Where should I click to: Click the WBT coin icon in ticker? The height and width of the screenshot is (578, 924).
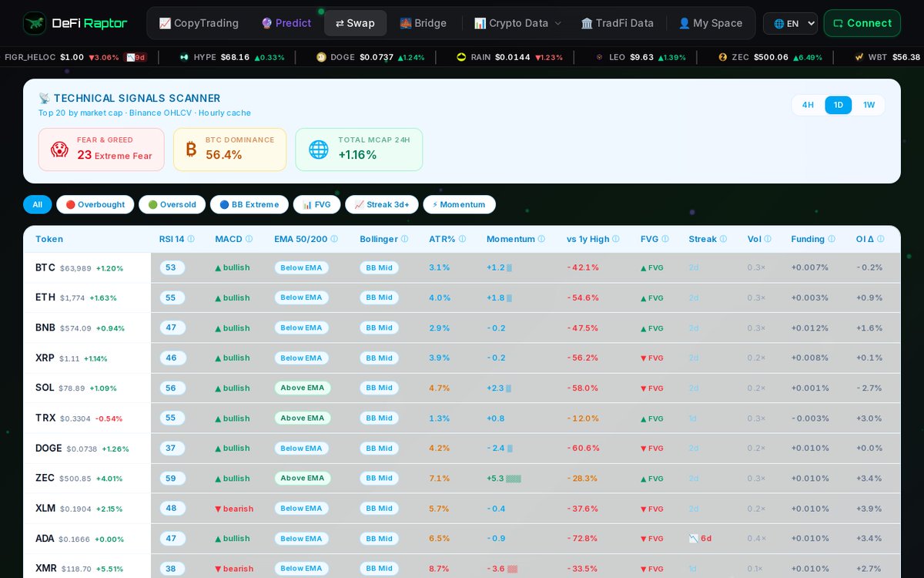(x=859, y=57)
